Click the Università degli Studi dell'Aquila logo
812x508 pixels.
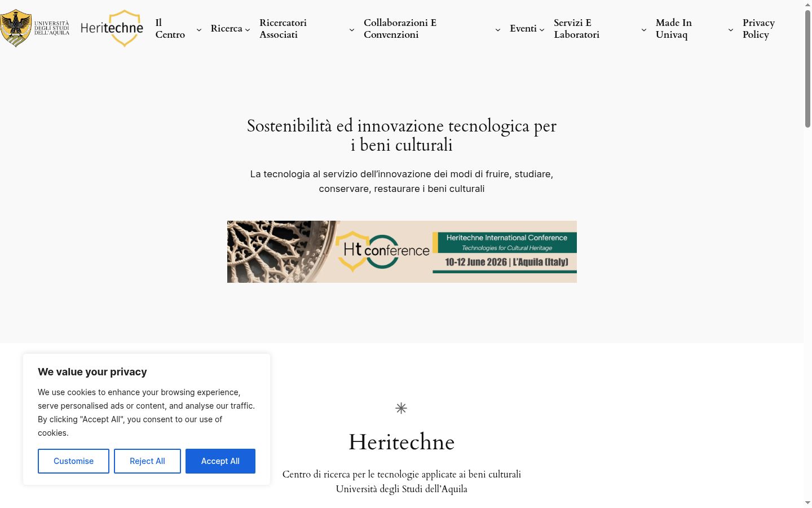(35, 28)
